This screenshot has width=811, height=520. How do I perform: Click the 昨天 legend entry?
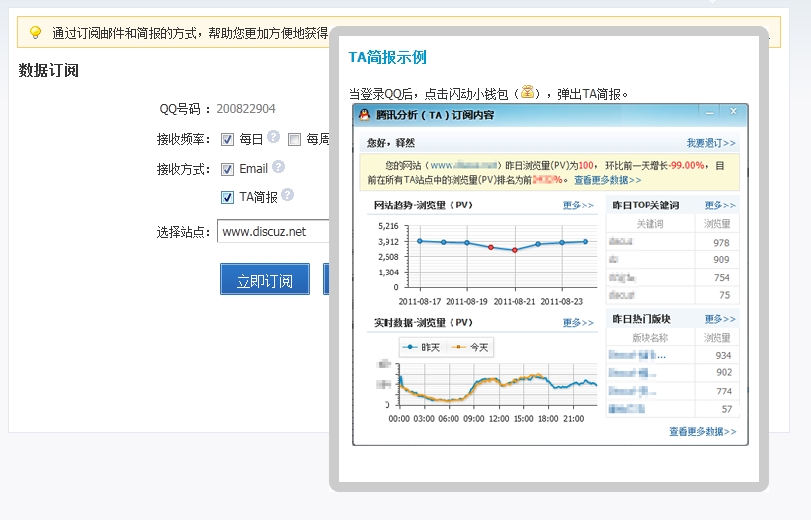point(421,347)
